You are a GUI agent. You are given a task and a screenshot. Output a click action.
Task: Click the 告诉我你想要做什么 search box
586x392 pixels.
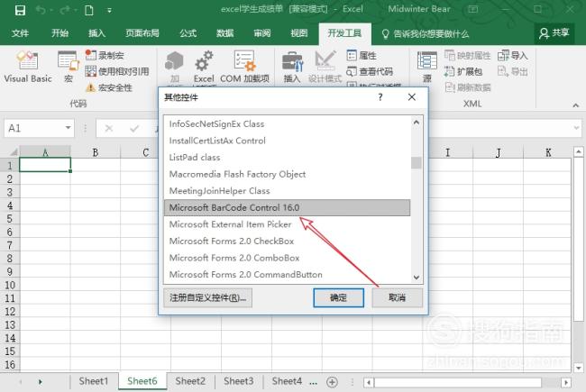426,34
